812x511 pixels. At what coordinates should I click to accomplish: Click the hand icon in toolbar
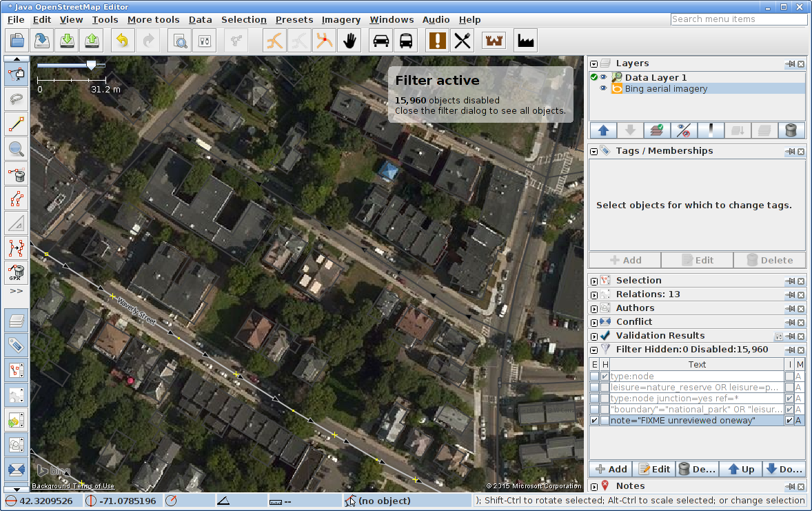coord(350,41)
